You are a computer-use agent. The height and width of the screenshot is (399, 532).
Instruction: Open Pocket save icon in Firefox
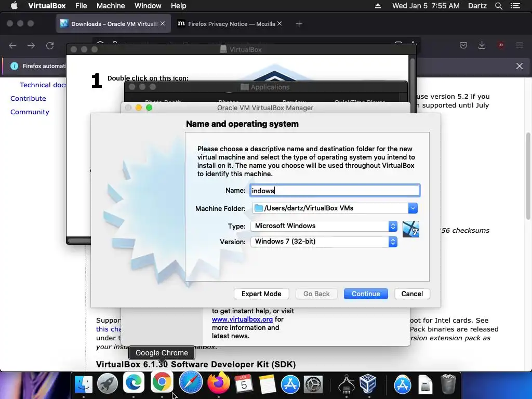click(463, 45)
